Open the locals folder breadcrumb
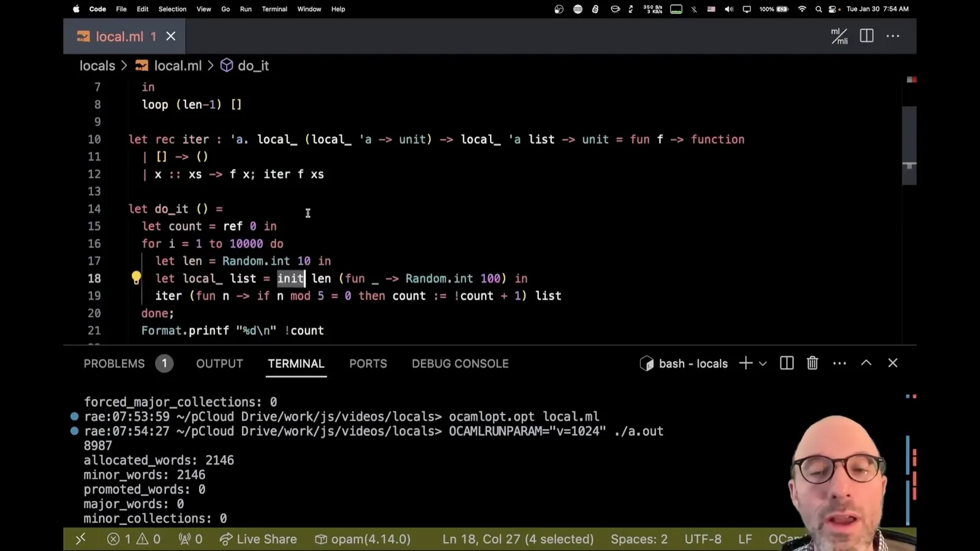 97,66
